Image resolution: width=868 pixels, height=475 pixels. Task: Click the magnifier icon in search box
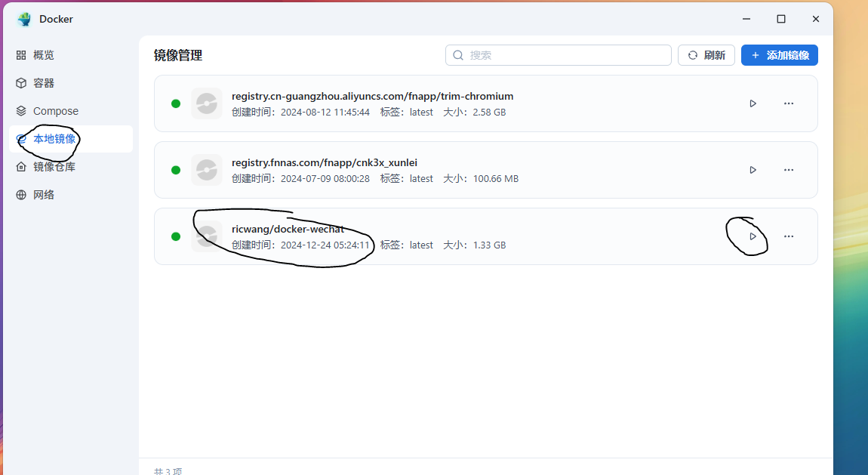point(458,55)
